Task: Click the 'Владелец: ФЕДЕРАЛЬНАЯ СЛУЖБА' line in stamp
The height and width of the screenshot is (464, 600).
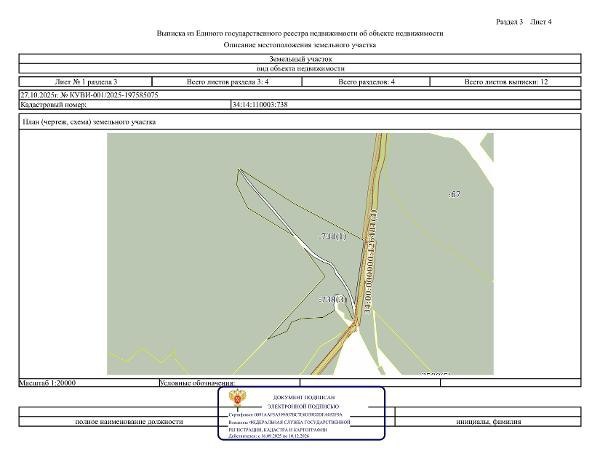Action: [x=289, y=422]
